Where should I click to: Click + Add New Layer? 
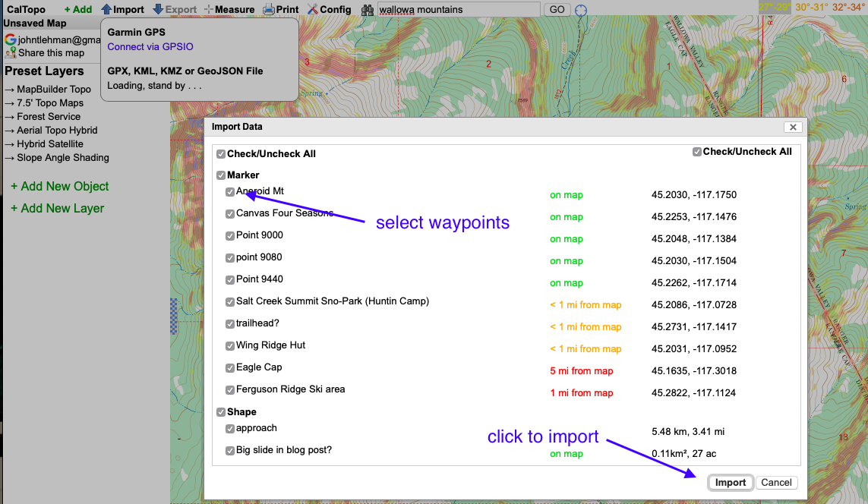click(x=58, y=209)
